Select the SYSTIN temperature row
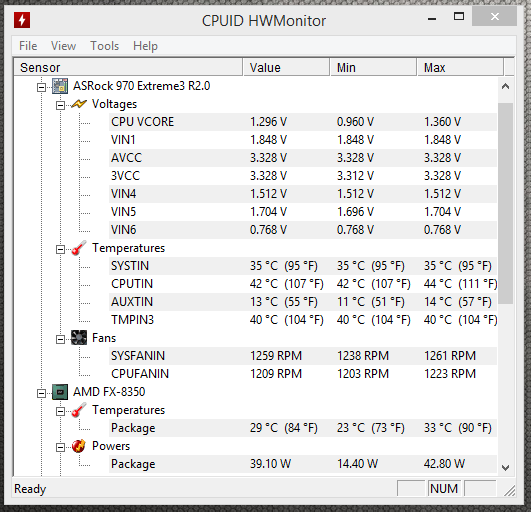The height and width of the screenshot is (512, 531). [303, 266]
